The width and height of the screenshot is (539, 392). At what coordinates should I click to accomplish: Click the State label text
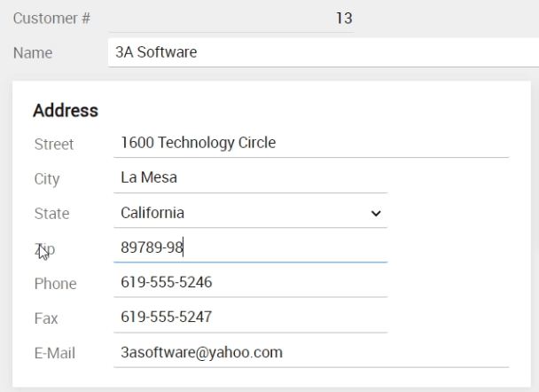coord(51,214)
